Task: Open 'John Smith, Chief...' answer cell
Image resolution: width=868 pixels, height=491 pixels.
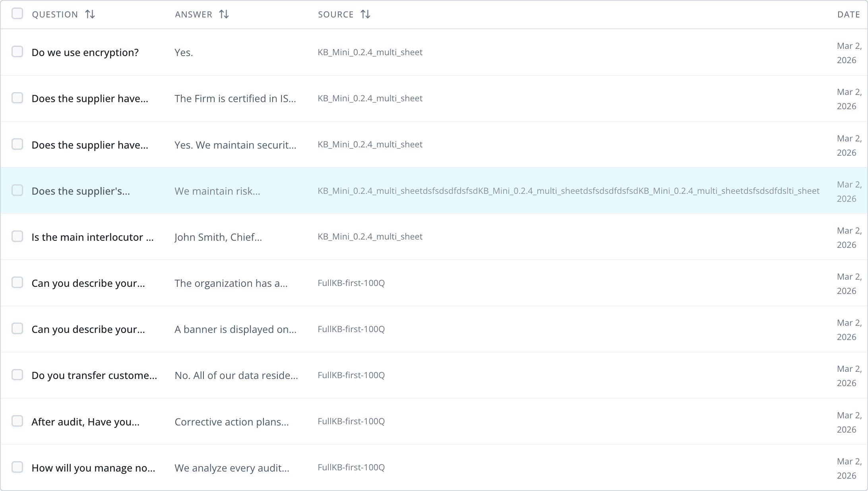Action: pos(218,237)
